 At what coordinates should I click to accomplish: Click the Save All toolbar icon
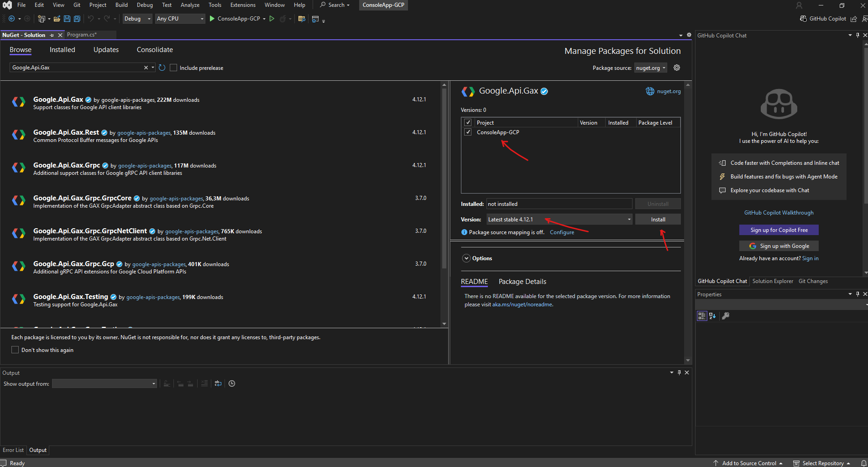(77, 19)
